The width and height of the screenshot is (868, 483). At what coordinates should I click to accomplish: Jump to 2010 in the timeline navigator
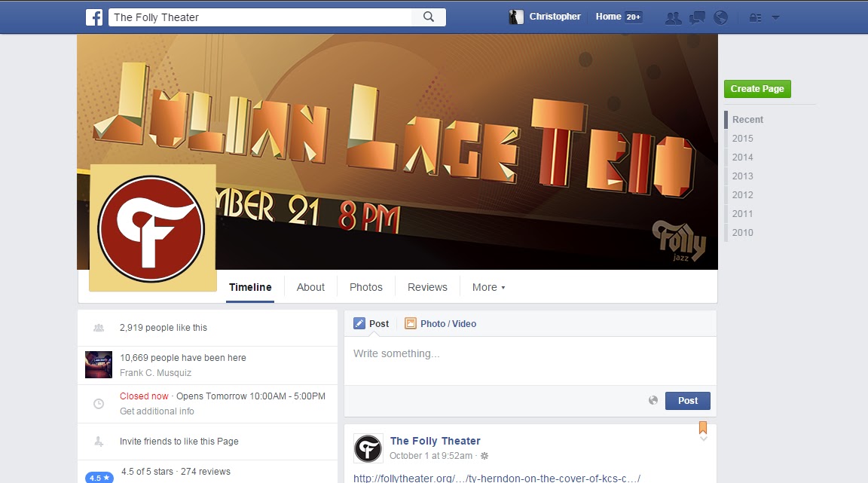pyautogui.click(x=742, y=233)
